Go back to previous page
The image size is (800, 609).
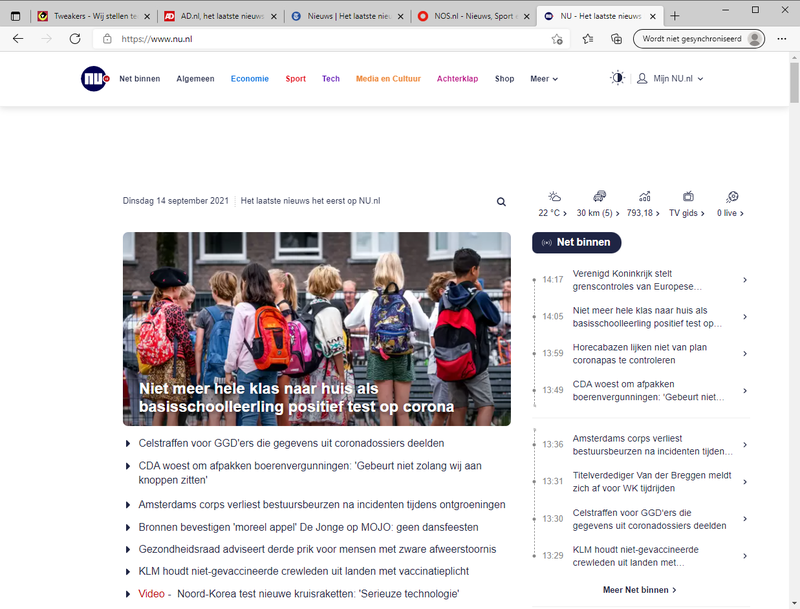click(18, 39)
